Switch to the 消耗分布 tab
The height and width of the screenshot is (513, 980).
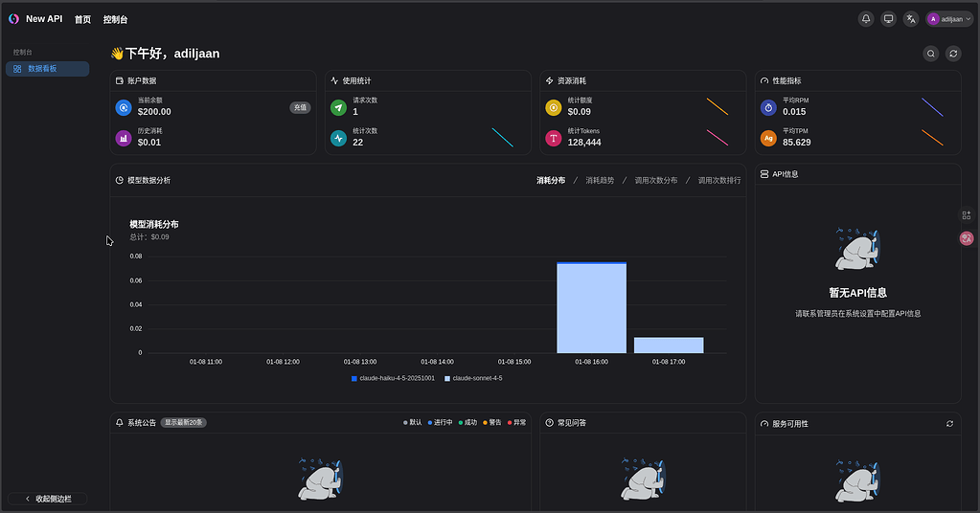pos(551,180)
